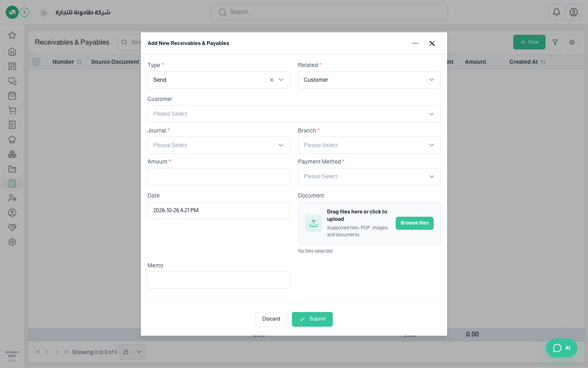The width and height of the screenshot is (588, 368).
Task: Close the Add New dialog
Action: [x=432, y=43]
